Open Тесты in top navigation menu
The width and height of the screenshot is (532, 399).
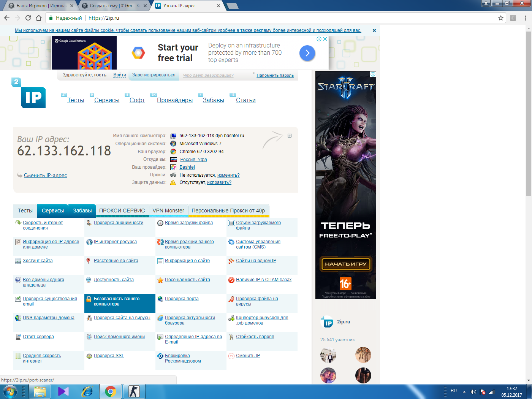point(76,100)
